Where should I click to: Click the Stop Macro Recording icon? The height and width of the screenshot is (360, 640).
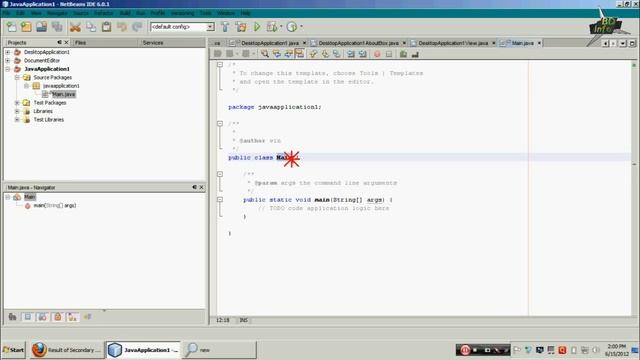(389, 54)
